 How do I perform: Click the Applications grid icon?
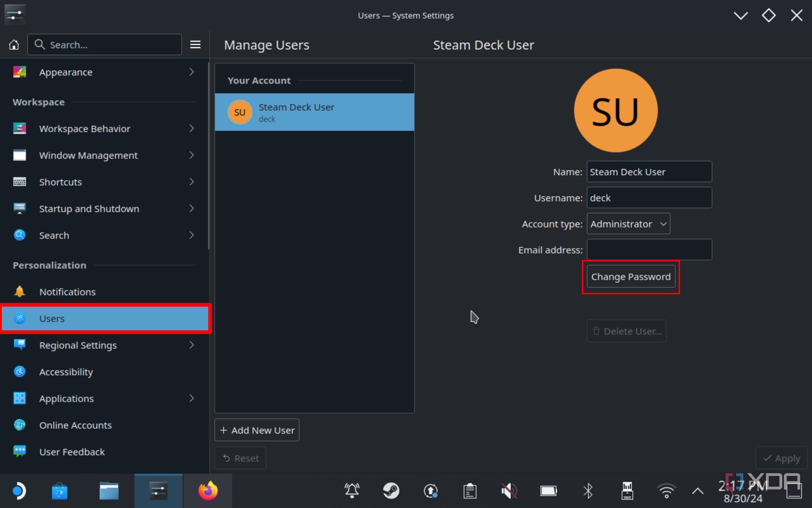tap(20, 398)
